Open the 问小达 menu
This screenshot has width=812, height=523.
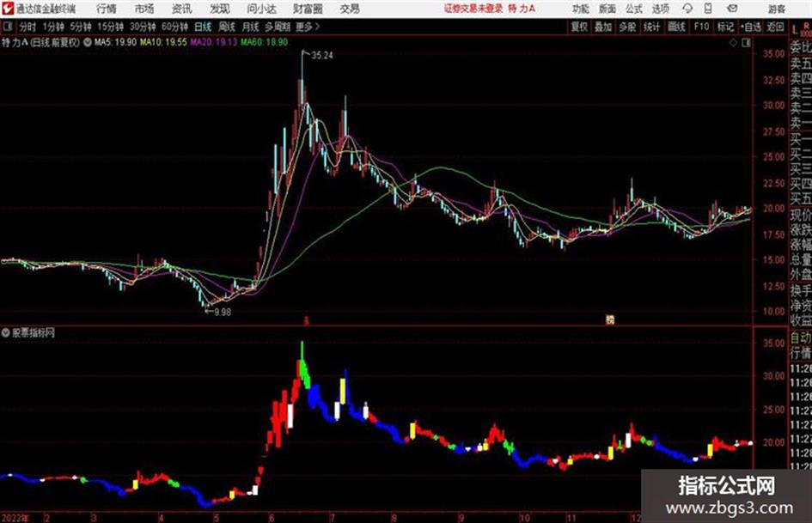tap(261, 9)
